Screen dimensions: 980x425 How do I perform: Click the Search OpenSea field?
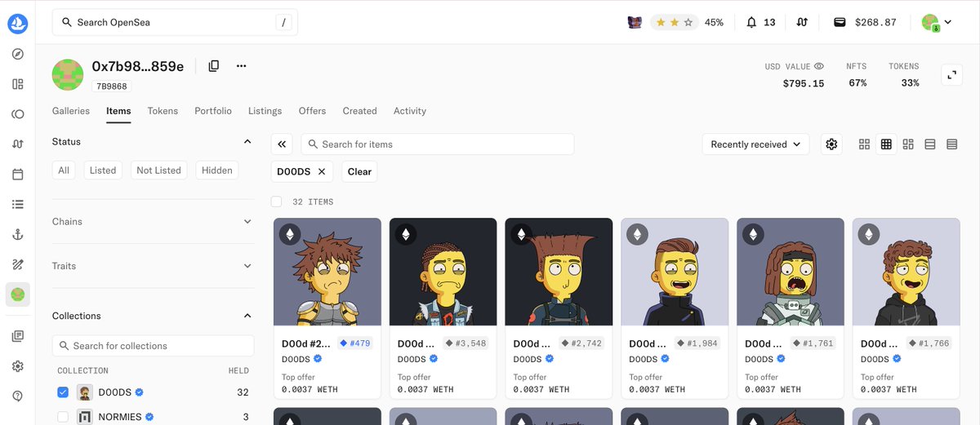tap(175, 22)
